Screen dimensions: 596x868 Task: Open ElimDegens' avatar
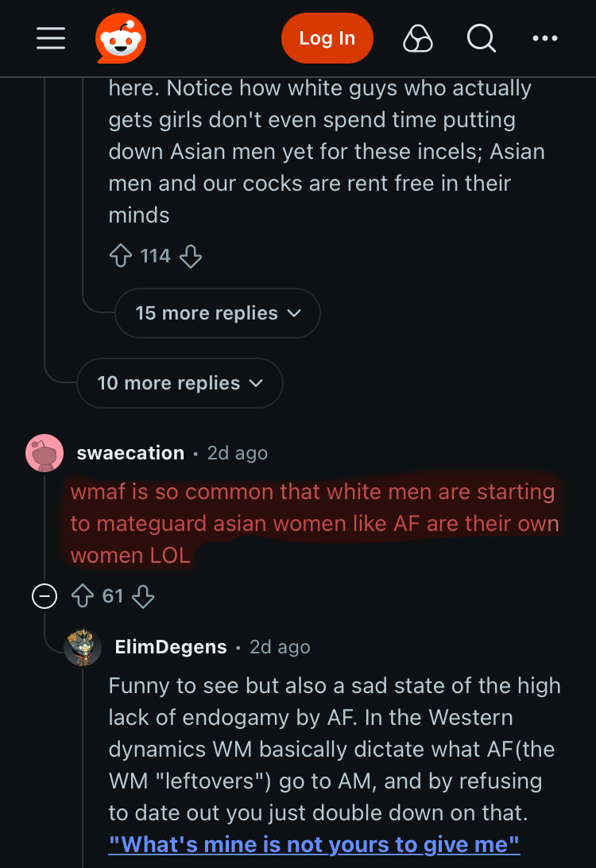[83, 647]
